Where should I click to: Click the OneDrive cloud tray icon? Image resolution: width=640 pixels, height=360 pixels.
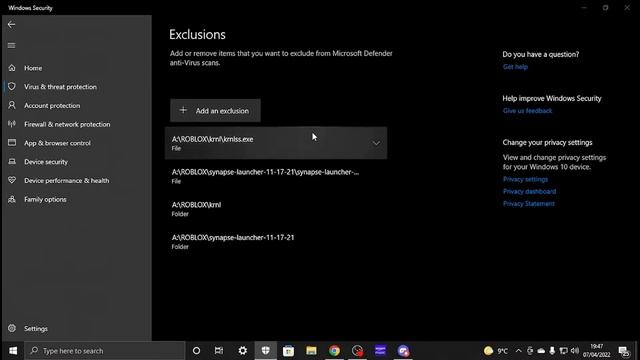541,351
